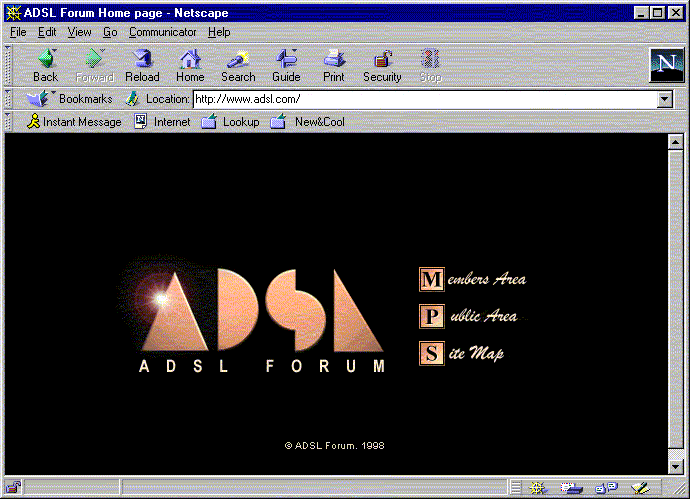This screenshot has height=499, width=690.
Task: Click the Netscape N logo
Action: pos(664,64)
